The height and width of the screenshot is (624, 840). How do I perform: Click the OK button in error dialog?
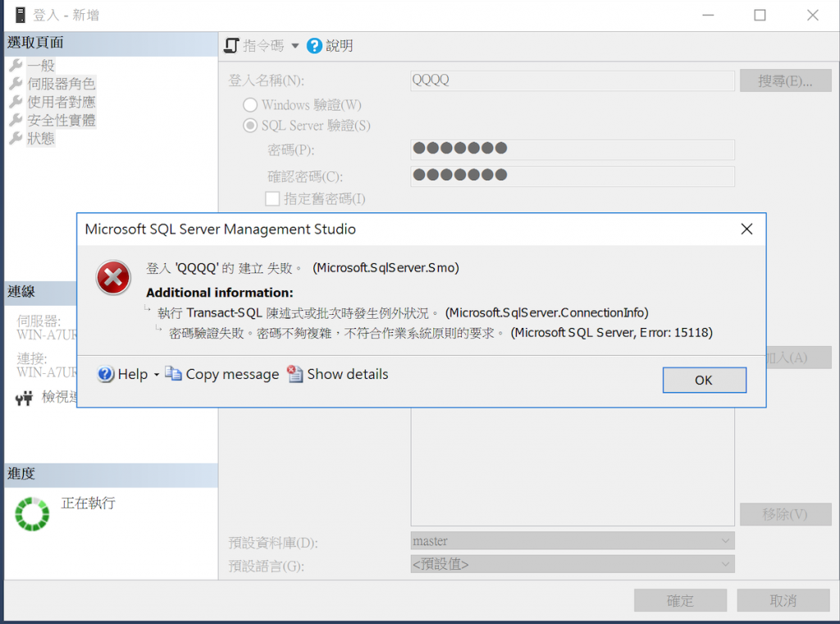click(704, 380)
